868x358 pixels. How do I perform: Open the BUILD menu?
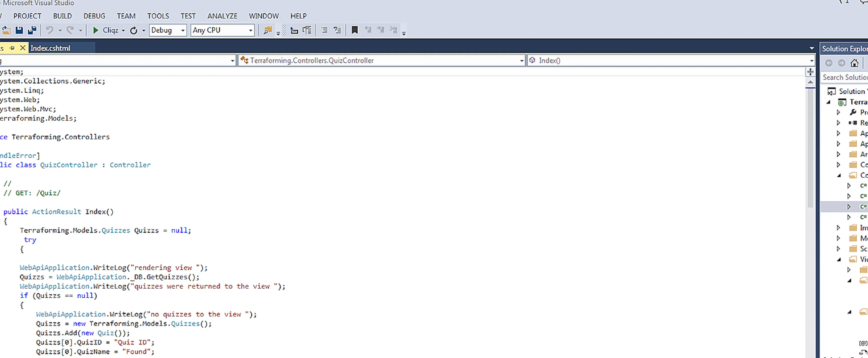pos(62,16)
